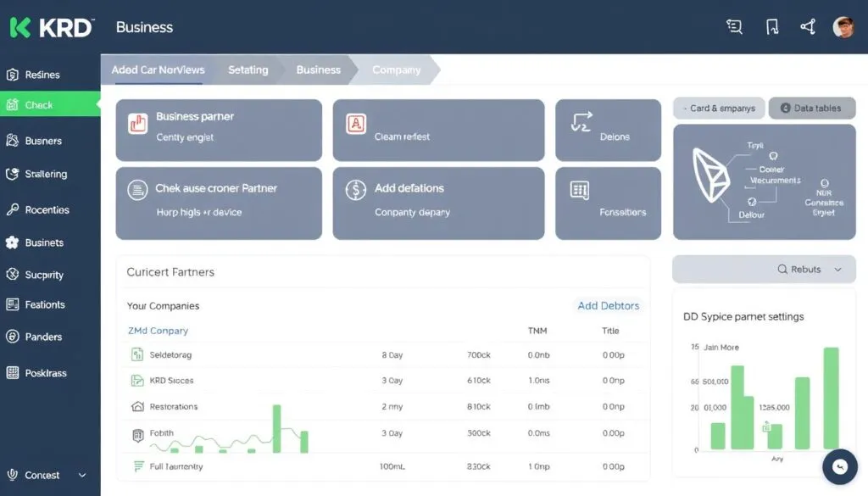This screenshot has height=496, width=868.
Task: Click the share nodes icon in header
Action: pyautogui.click(x=807, y=27)
